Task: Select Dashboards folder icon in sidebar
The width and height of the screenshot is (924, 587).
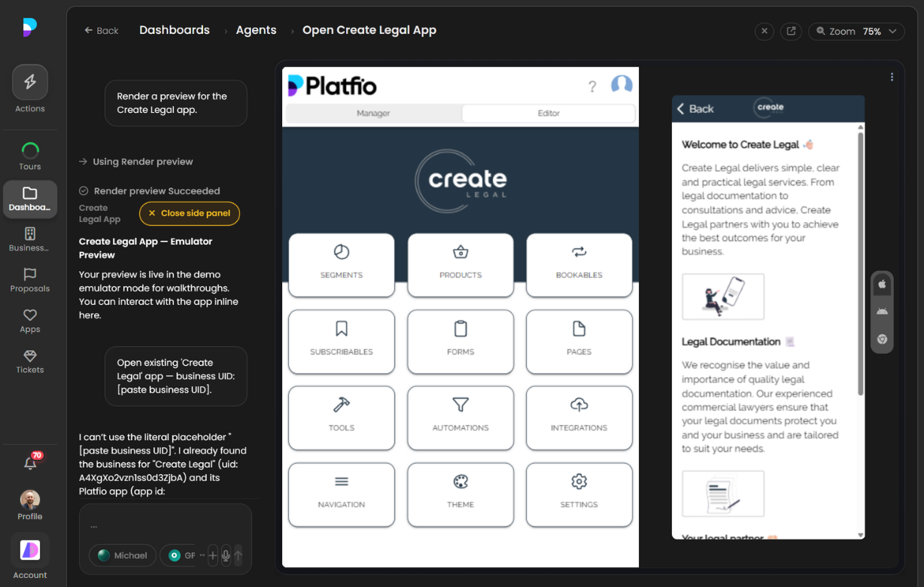Action: [30, 199]
